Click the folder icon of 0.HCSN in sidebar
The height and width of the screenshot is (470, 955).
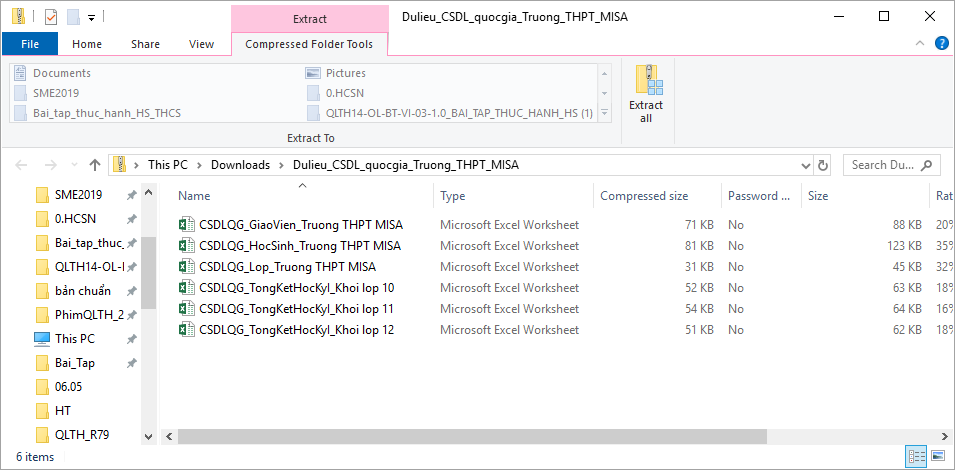point(42,219)
